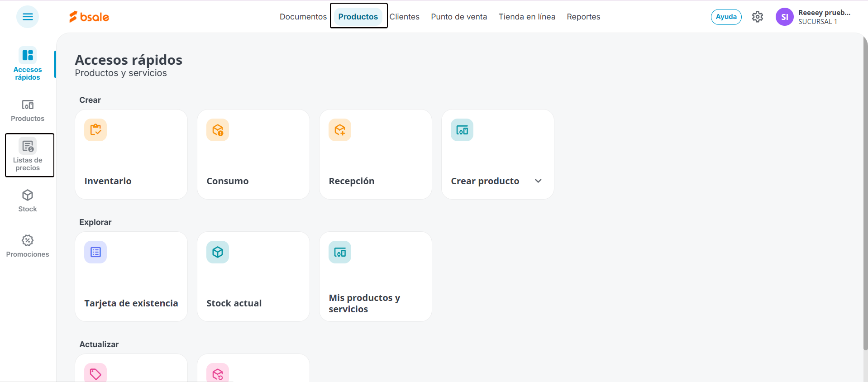The height and width of the screenshot is (382, 868).
Task: Click the Ayuda button
Action: click(726, 17)
